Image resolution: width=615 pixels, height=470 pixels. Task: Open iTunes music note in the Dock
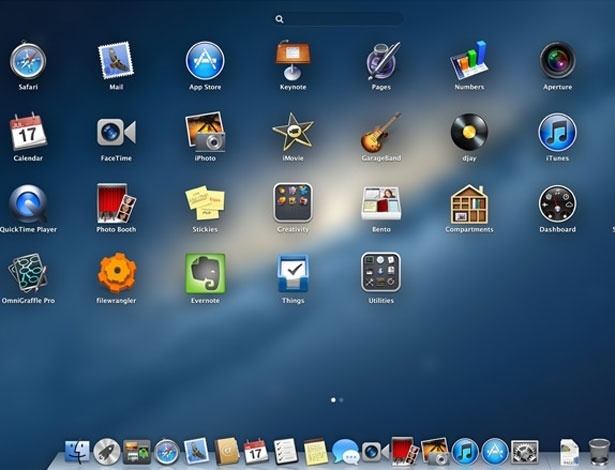(x=465, y=452)
